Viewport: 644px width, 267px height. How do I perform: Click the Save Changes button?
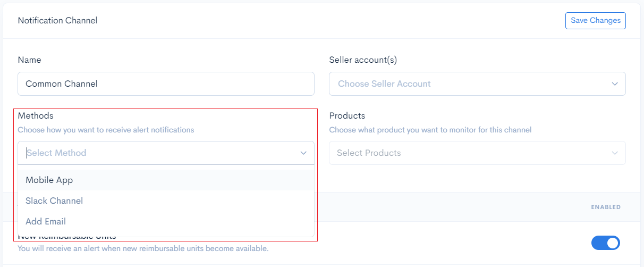pyautogui.click(x=596, y=20)
